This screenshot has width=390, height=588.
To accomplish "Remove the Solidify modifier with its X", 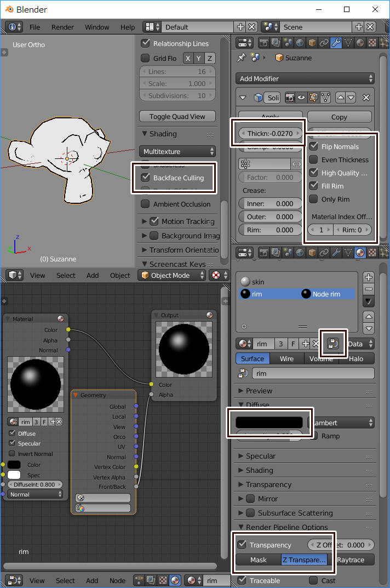I will coord(366,98).
